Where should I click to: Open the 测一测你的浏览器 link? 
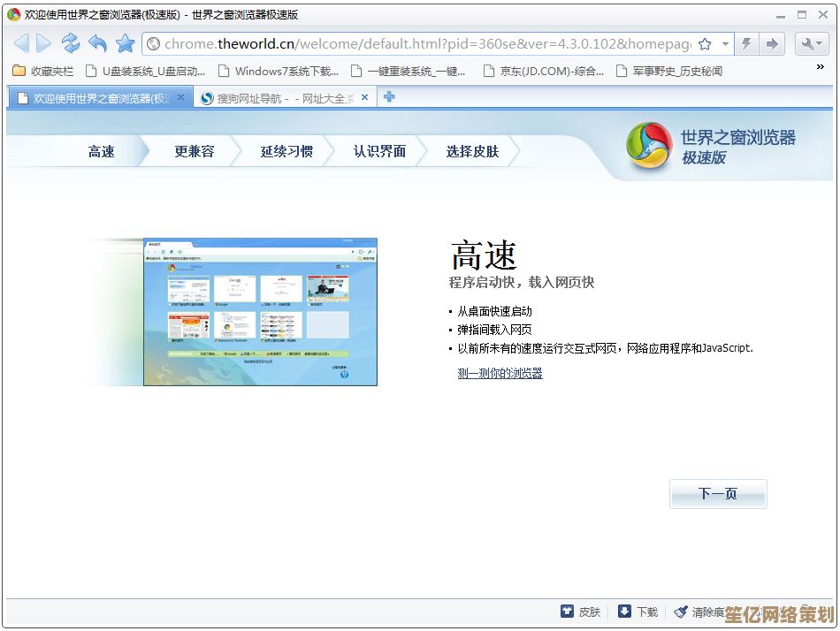click(x=500, y=373)
